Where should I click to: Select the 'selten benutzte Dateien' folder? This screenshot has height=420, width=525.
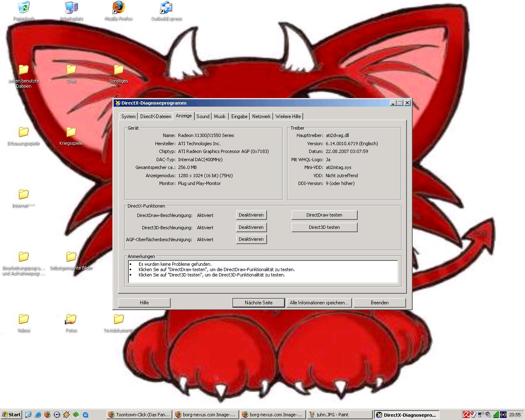point(24,76)
